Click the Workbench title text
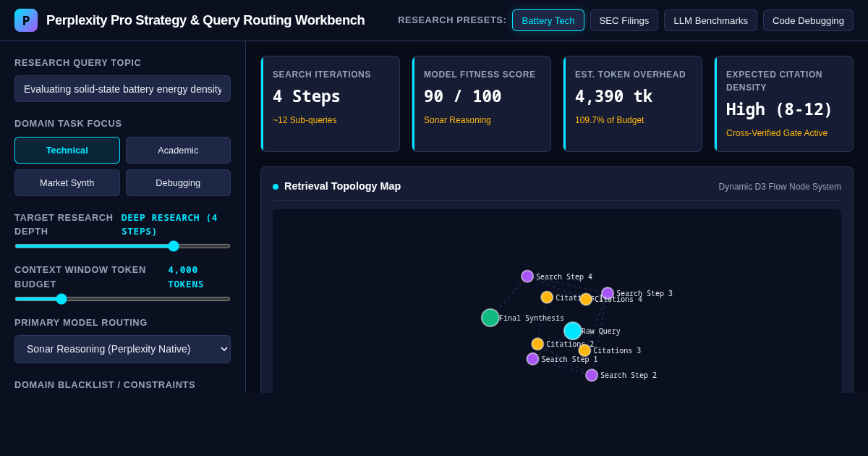 point(205,20)
